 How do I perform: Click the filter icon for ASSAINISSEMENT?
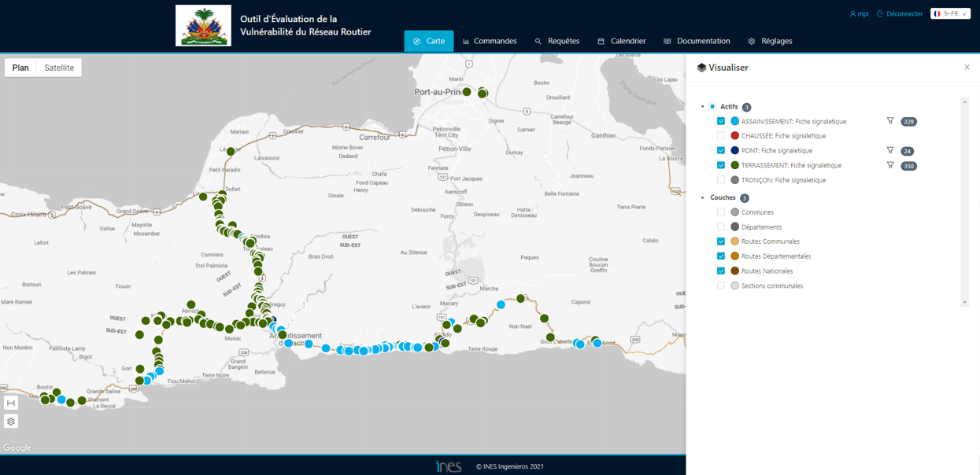pos(890,121)
